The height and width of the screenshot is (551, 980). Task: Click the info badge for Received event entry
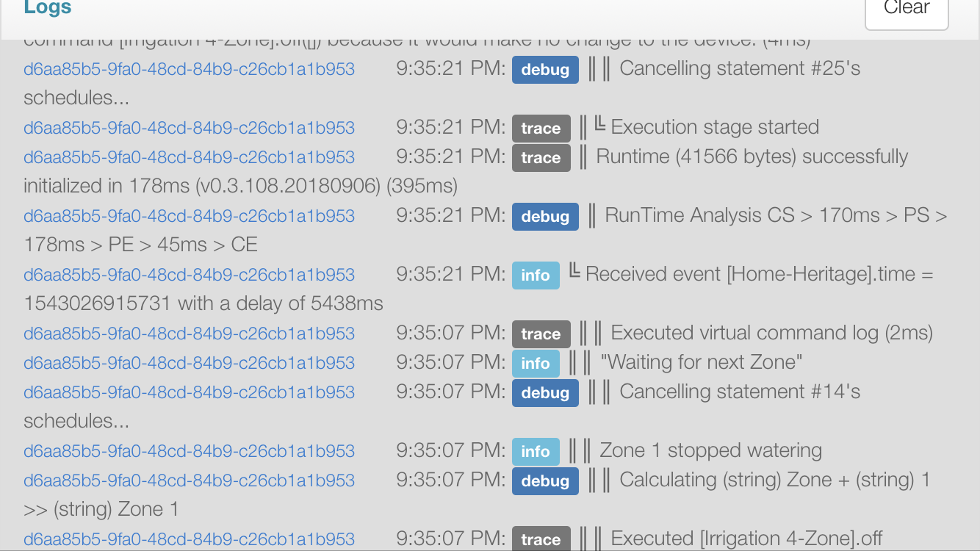[x=536, y=275]
